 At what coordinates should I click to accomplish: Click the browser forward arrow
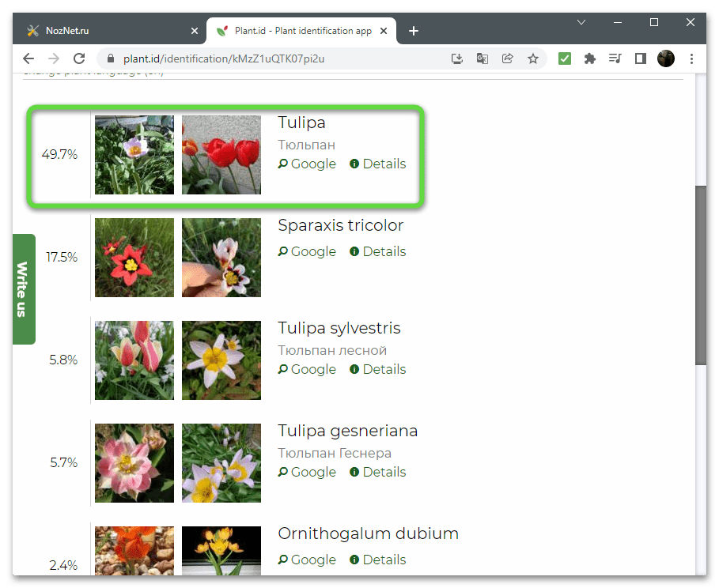click(54, 58)
